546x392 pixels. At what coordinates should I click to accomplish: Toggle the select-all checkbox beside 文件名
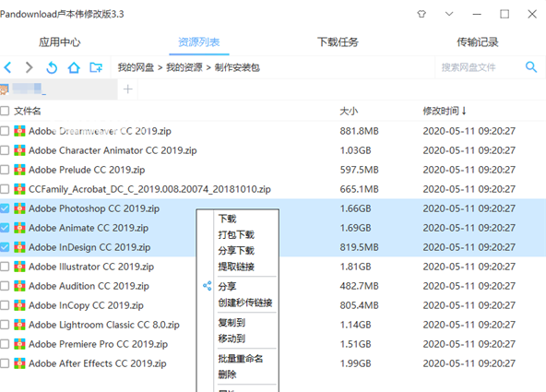[5, 111]
